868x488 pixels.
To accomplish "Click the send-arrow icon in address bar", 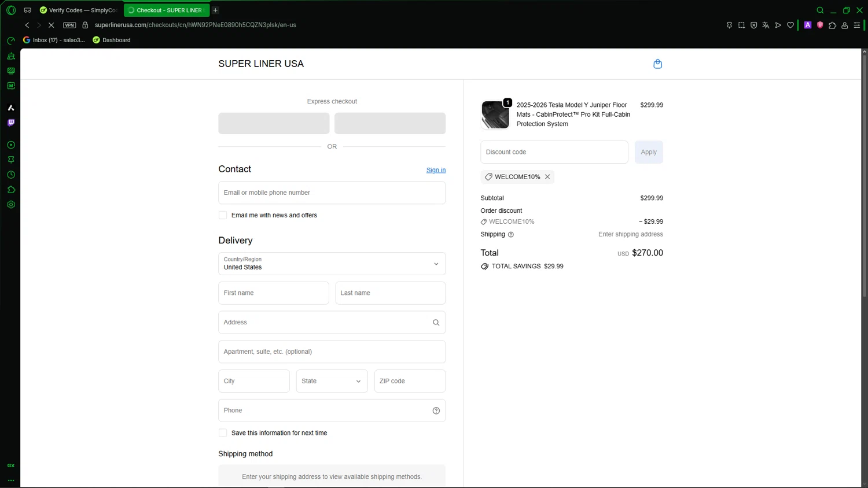I will tap(778, 25).
